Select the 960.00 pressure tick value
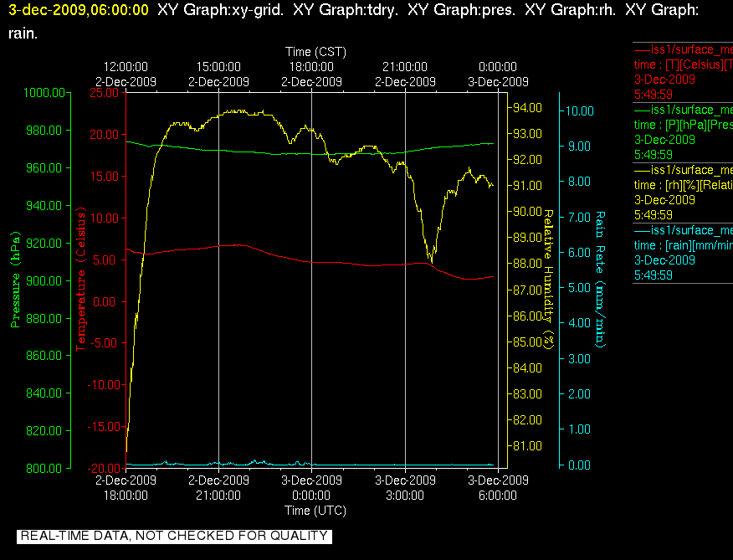The width and height of the screenshot is (733, 560). (44, 168)
